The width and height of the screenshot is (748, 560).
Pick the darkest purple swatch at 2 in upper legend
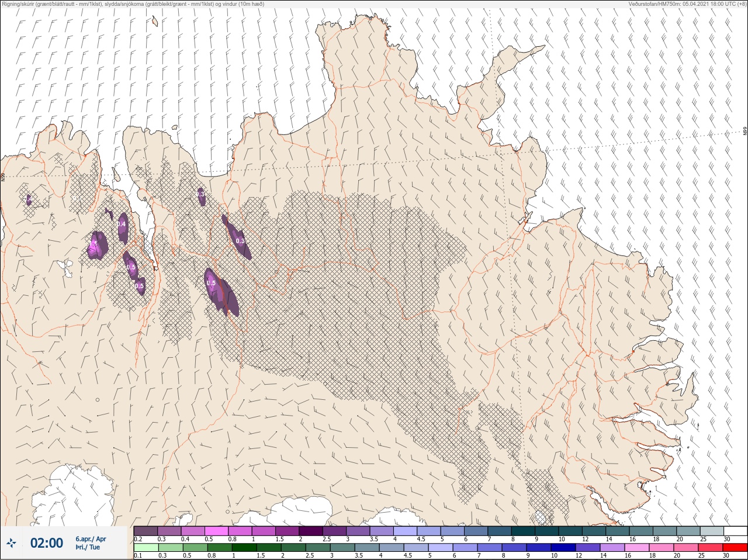(x=311, y=531)
